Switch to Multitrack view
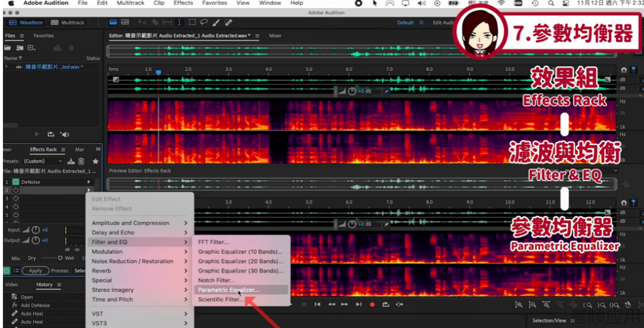Screen dimensions: 644x328 point(67,23)
